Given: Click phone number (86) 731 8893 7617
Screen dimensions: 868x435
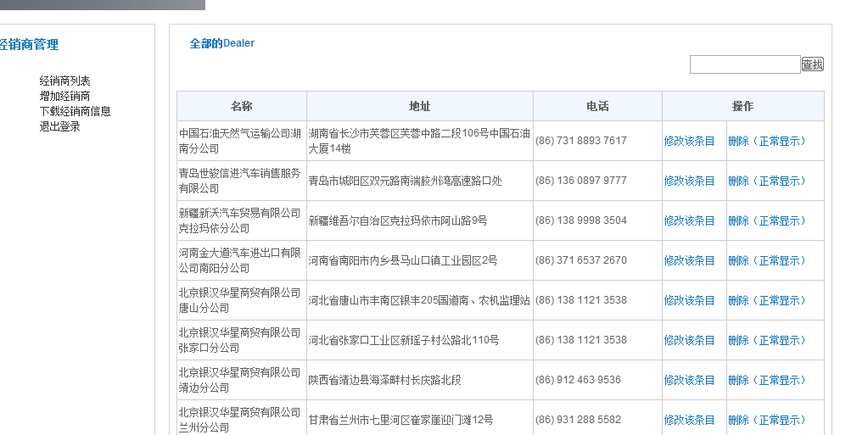Looking at the screenshot, I should coord(581,141).
